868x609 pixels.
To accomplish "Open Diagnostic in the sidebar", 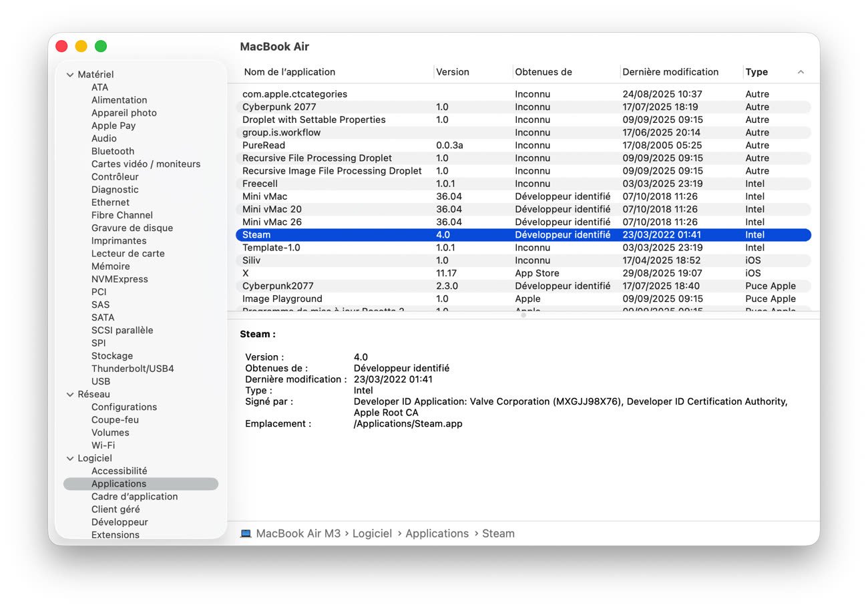I will pos(115,190).
